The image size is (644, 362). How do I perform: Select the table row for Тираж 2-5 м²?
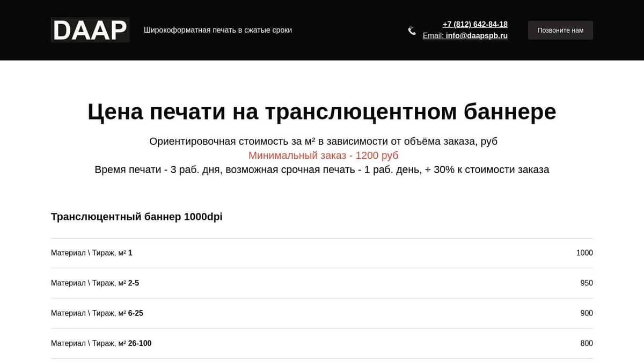tap(322, 283)
